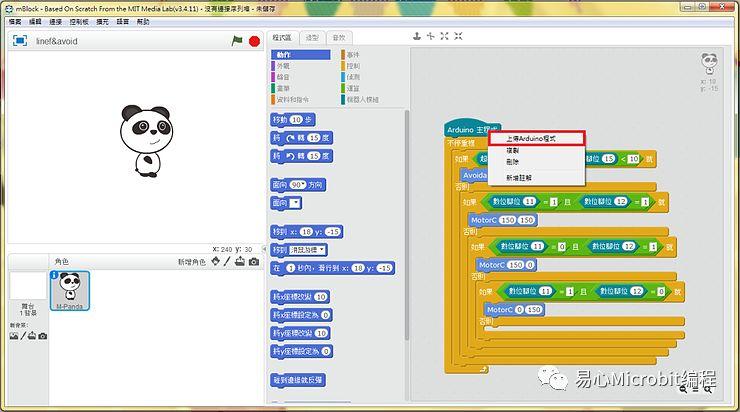Open the 幫助 menu
The image size is (740, 412).
pos(143,22)
